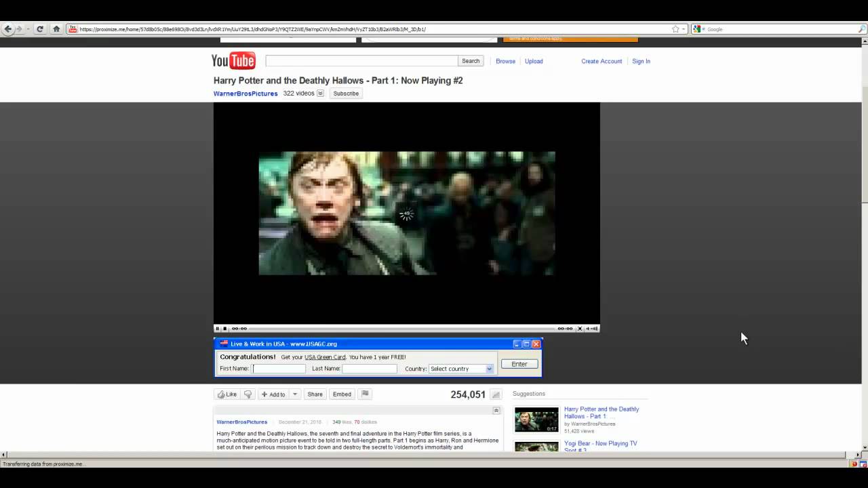The width and height of the screenshot is (868, 488).
Task: Show video statistics chart icon
Action: click(x=496, y=394)
